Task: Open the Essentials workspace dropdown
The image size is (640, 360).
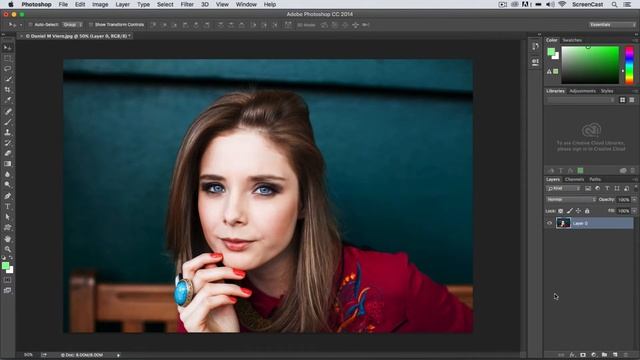Action: 612,25
